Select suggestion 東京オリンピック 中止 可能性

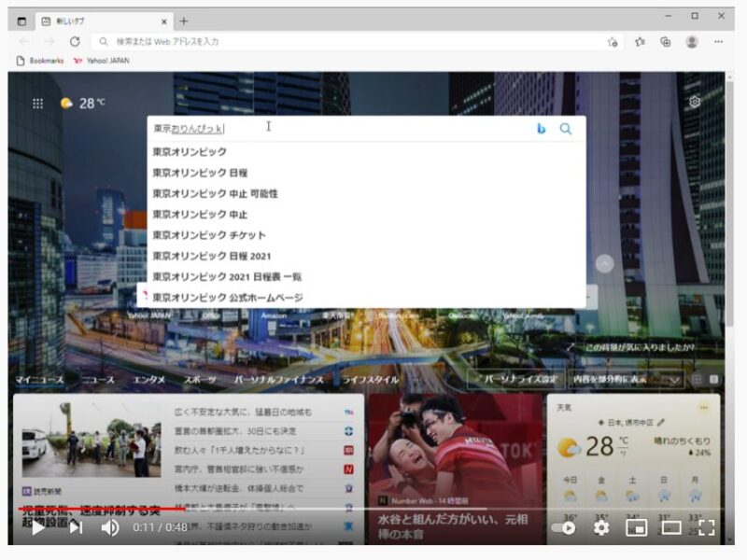(366, 194)
